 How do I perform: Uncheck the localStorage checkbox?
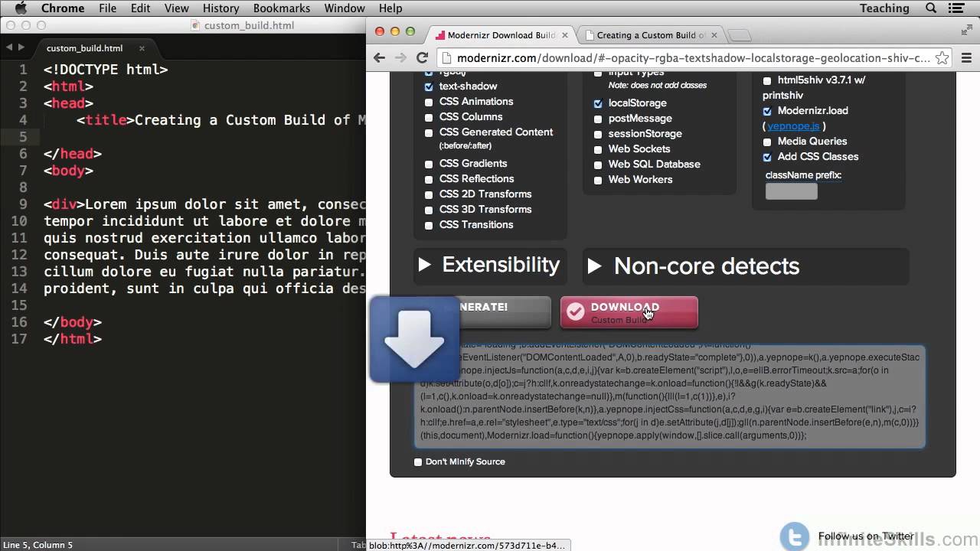[598, 103]
